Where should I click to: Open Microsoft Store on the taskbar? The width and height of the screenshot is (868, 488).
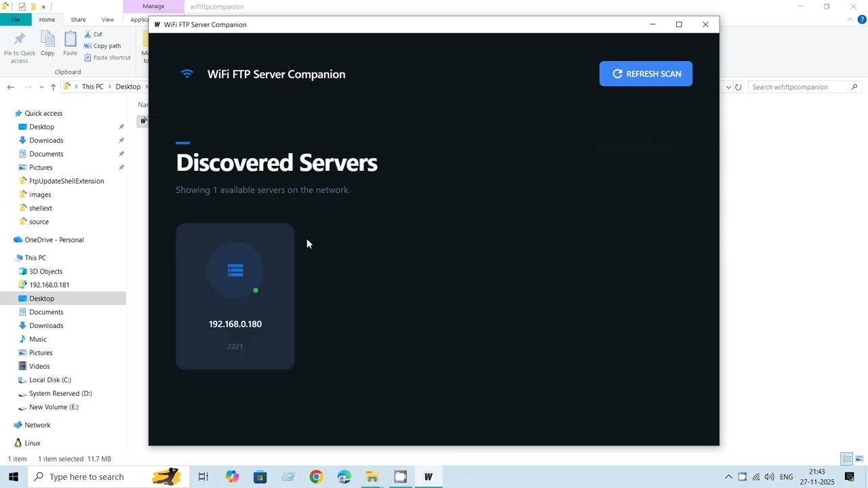point(260,476)
